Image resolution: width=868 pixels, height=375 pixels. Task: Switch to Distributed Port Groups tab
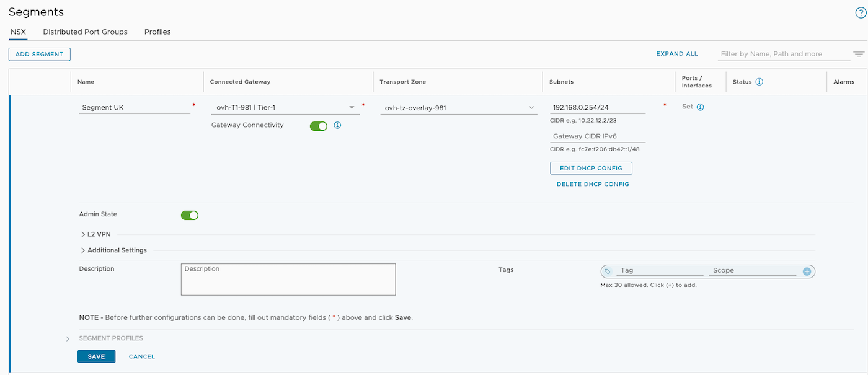85,32
